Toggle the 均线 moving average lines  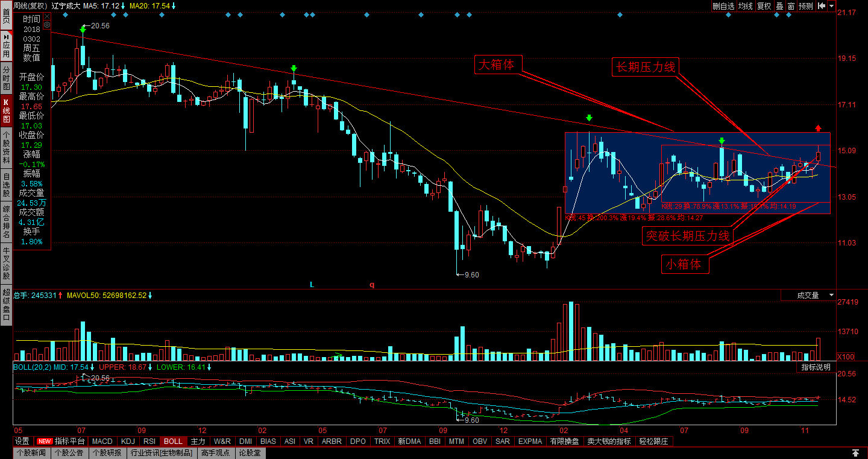coord(746,6)
